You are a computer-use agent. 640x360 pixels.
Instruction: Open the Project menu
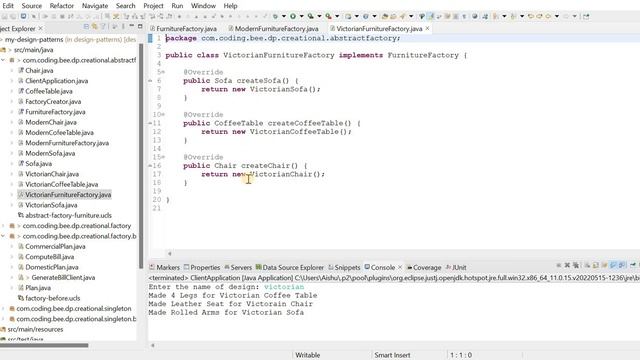[153, 6]
